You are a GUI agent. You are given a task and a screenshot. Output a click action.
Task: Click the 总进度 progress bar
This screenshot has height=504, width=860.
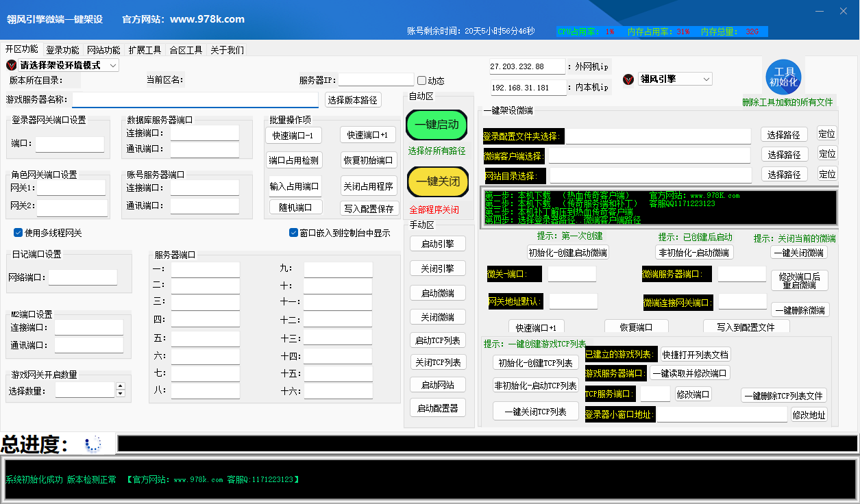[487, 444]
